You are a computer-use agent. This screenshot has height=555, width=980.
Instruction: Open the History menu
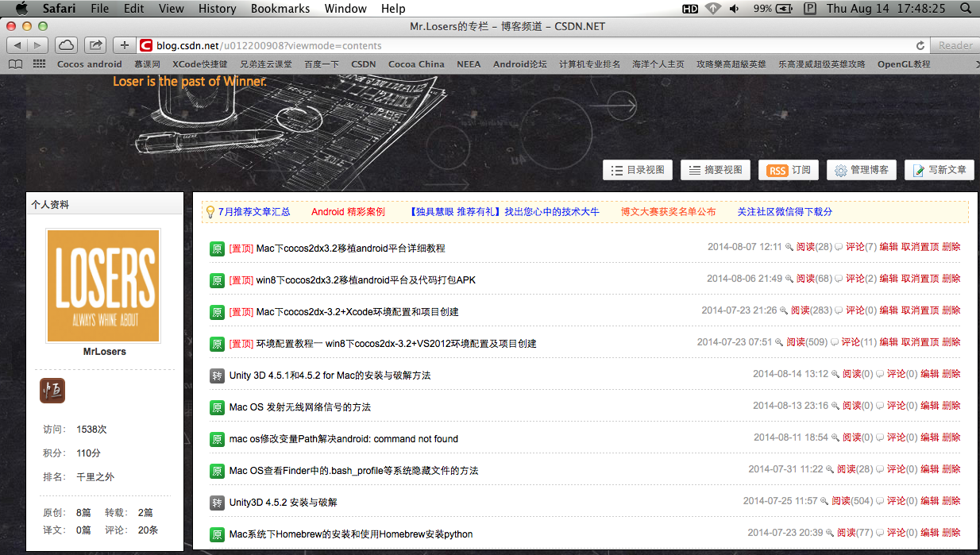[x=218, y=9]
